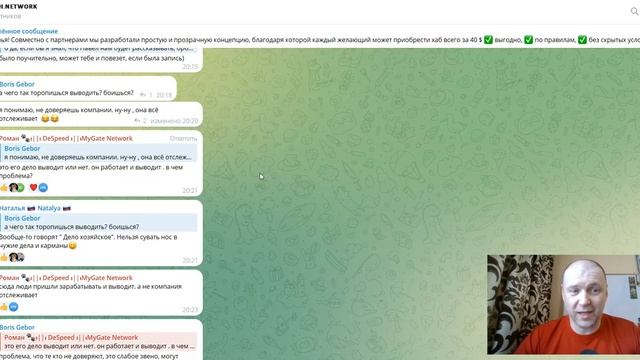Open Boris Gebor's name on the bottom message
Screen dimensions: 640x360
tap(17, 327)
